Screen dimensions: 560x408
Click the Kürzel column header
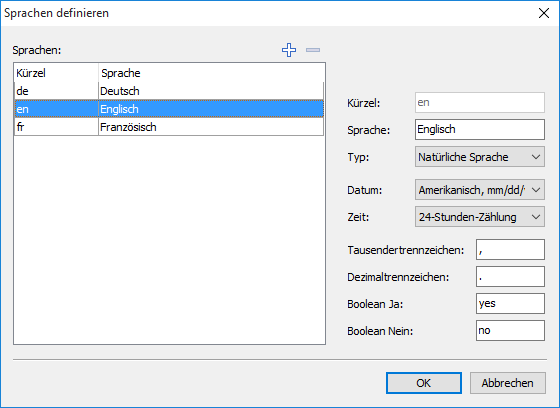tap(56, 73)
